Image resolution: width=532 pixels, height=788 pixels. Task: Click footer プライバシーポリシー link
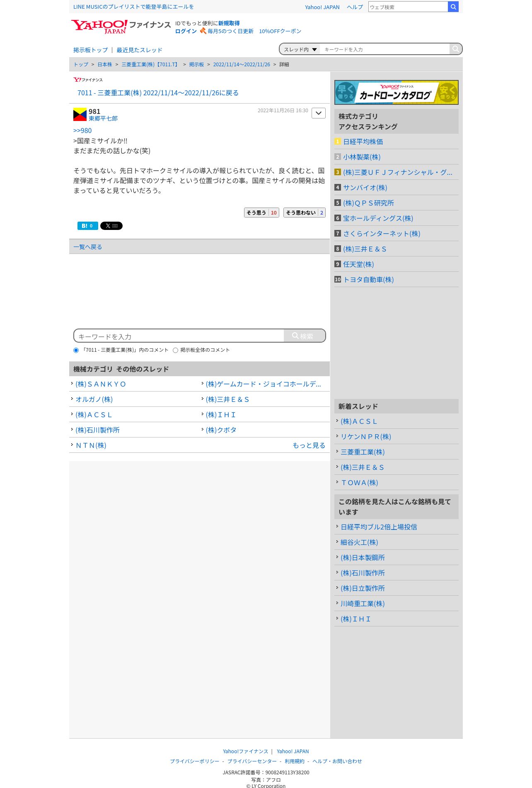(195, 761)
